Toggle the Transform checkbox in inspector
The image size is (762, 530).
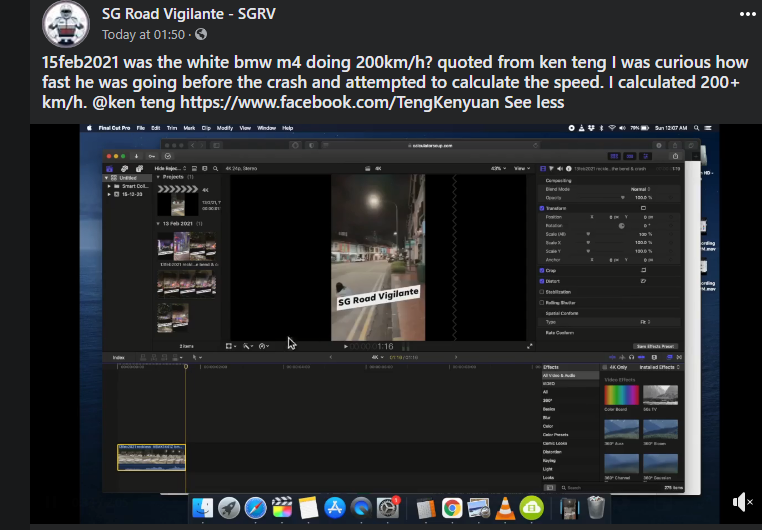pos(542,207)
